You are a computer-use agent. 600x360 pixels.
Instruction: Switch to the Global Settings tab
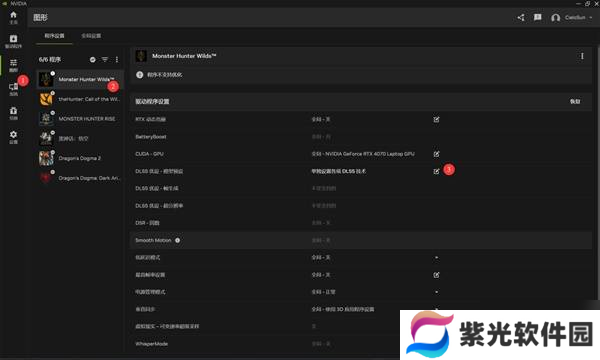click(91, 36)
